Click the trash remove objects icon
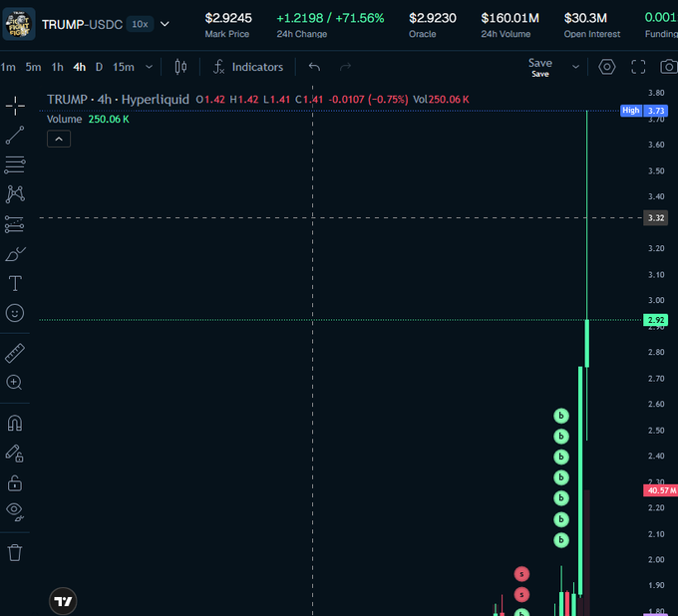Viewport: 678px width, 616px height. [15, 552]
